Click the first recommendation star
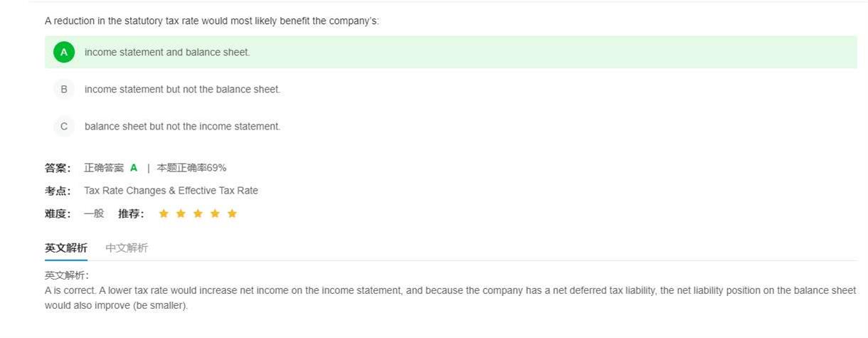 [x=164, y=213]
